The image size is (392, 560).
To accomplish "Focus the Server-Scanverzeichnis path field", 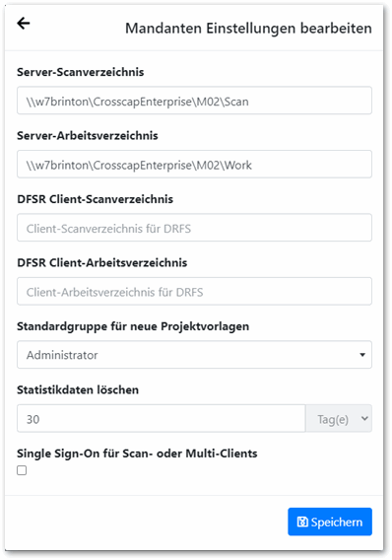I will coord(194,101).
